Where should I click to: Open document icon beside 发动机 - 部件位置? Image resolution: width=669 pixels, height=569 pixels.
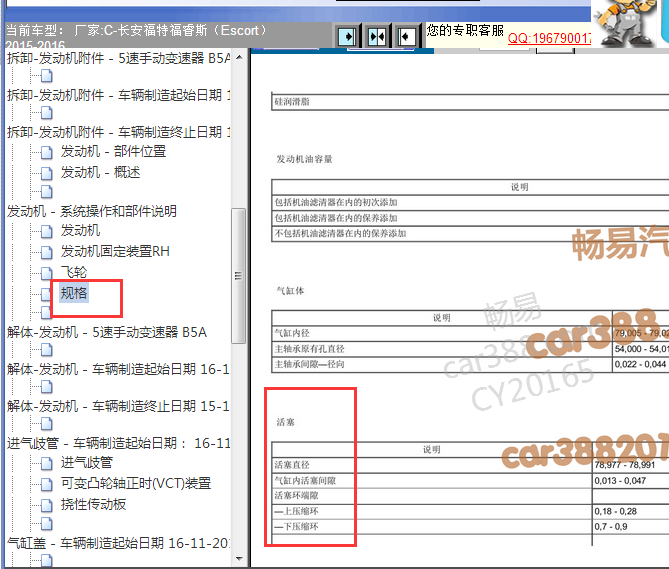[47, 152]
